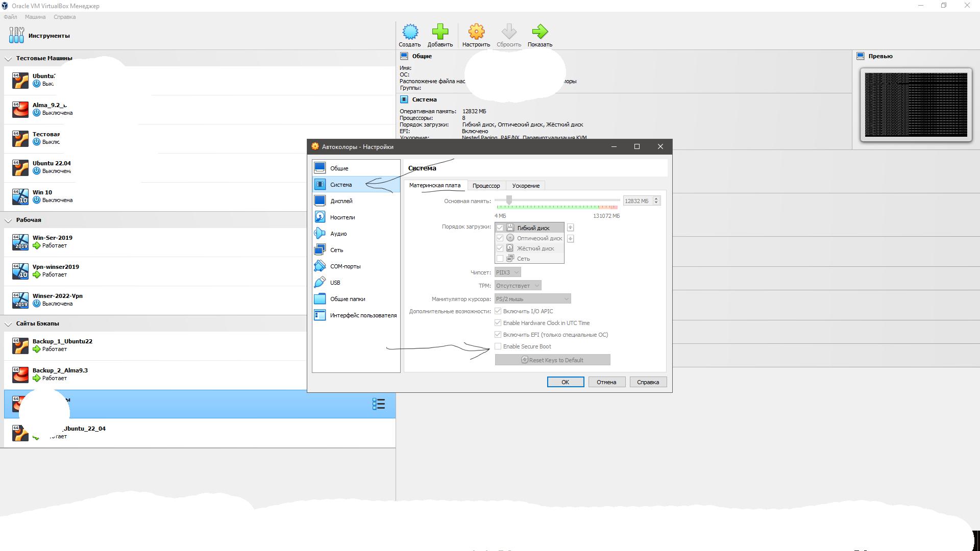Click the Создать (Create) toolbar icon
Viewport: 980px width, 551px height.
coord(409,32)
